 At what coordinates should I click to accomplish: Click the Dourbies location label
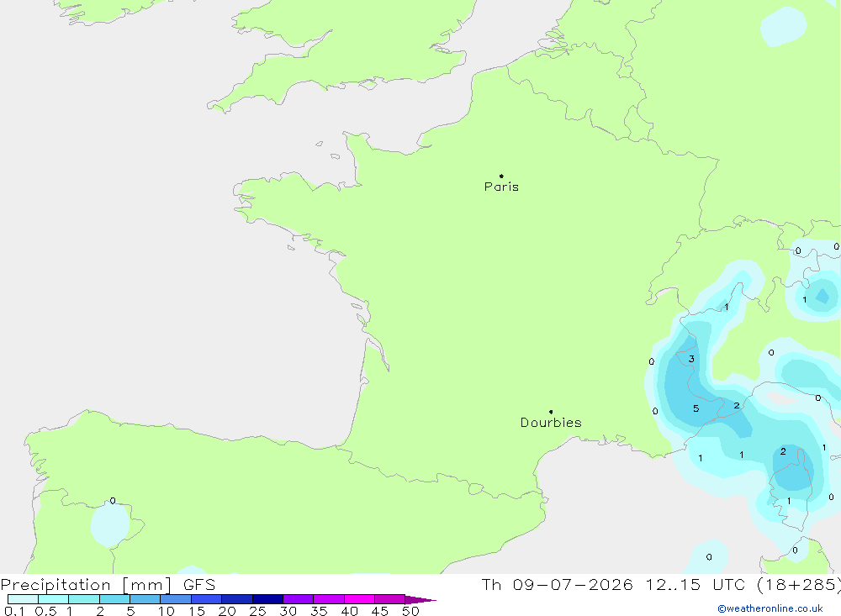551,423
